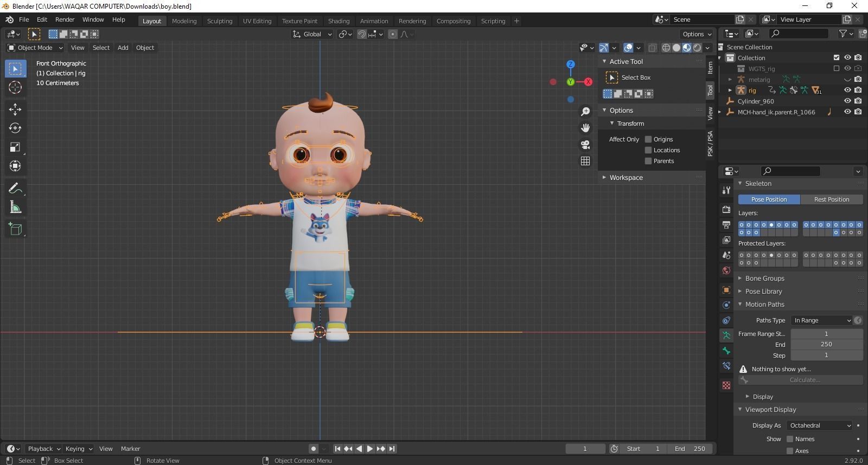Enable Affect Only Parents checkbox
868x465 pixels.
[648, 161]
